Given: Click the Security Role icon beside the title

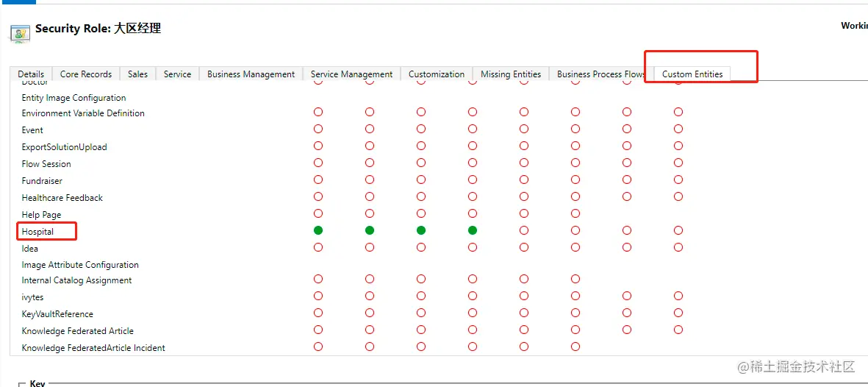Looking at the screenshot, I should 21,33.
